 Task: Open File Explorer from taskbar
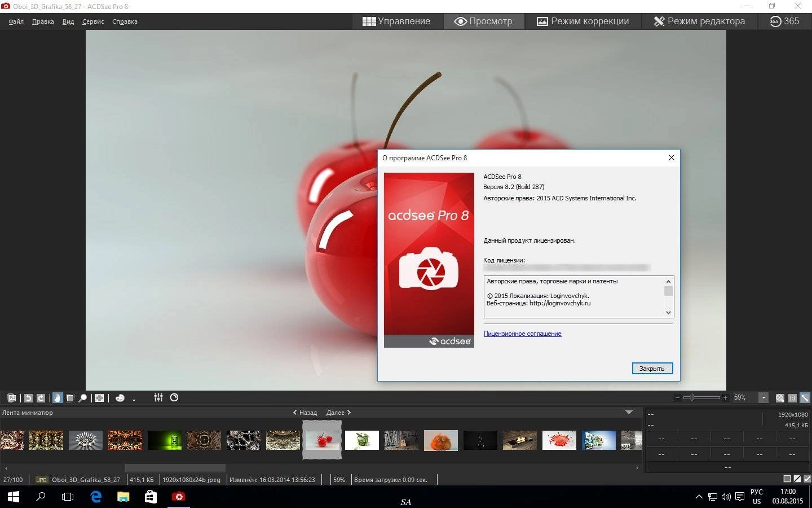coord(123,497)
